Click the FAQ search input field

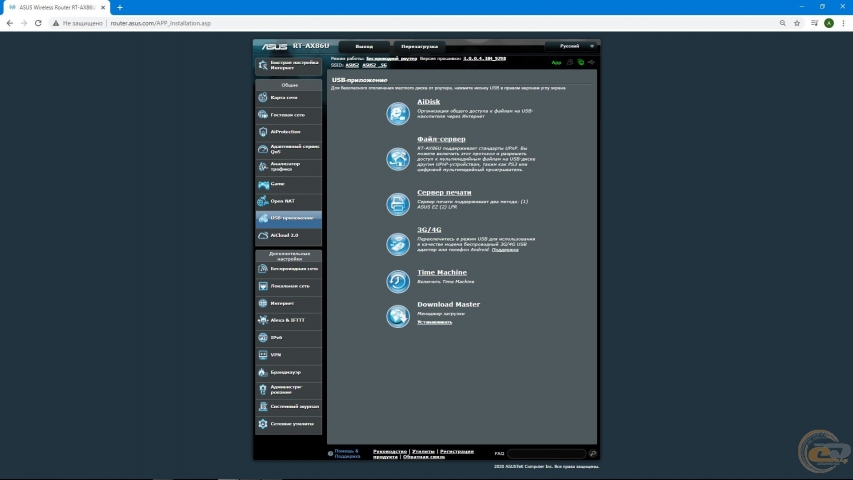tap(546, 453)
